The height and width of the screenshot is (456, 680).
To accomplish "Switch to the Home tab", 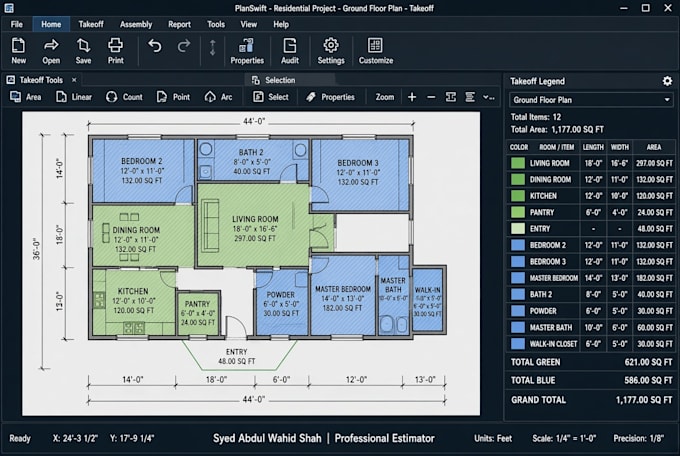I will pos(51,24).
